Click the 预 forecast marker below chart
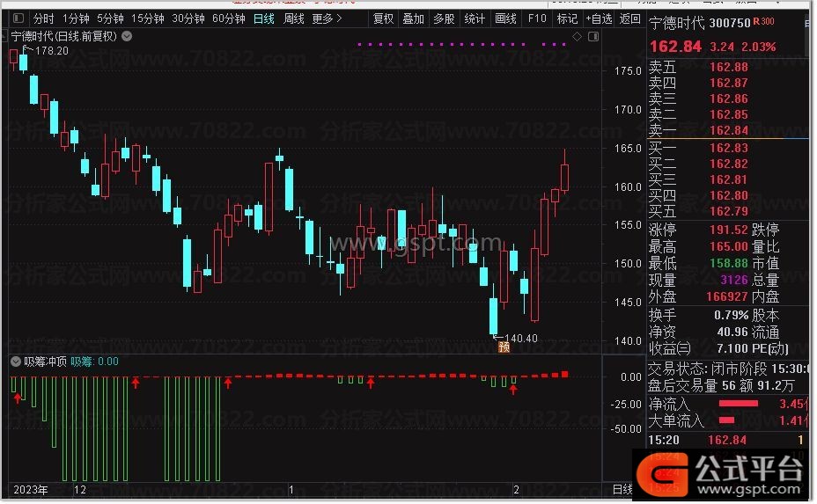This screenshot has width=817, height=504. click(x=504, y=347)
